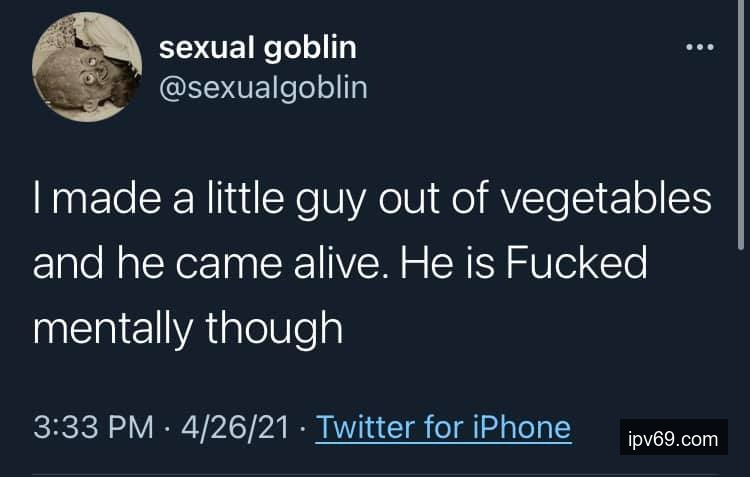This screenshot has height=477, width=750.
Task: Open the "Twitter for iPhone" source link
Action: pyautogui.click(x=443, y=428)
